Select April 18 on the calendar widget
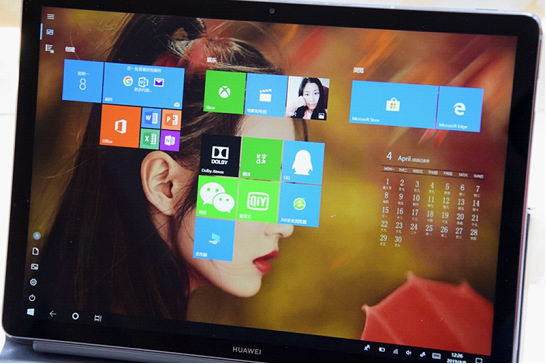Image resolution: width=546 pixels, height=364 pixels. point(430,215)
